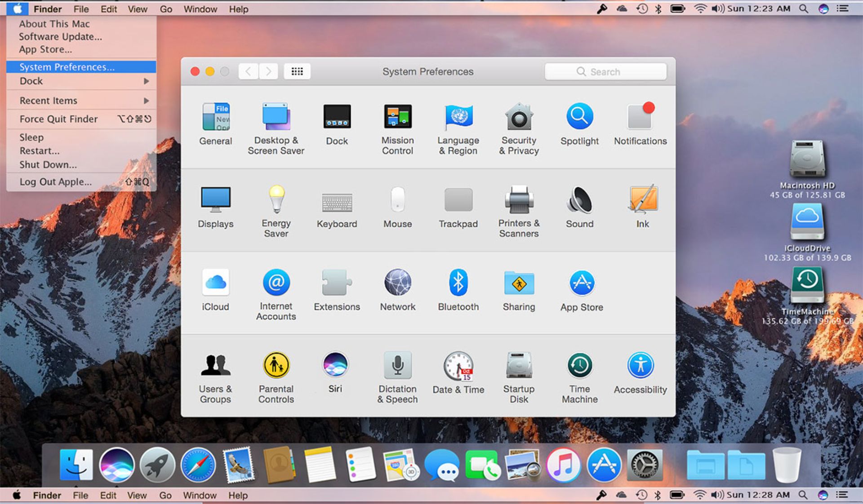The width and height of the screenshot is (863, 504).
Task: Open iCloudDrive volume on desktop
Action: click(x=807, y=232)
